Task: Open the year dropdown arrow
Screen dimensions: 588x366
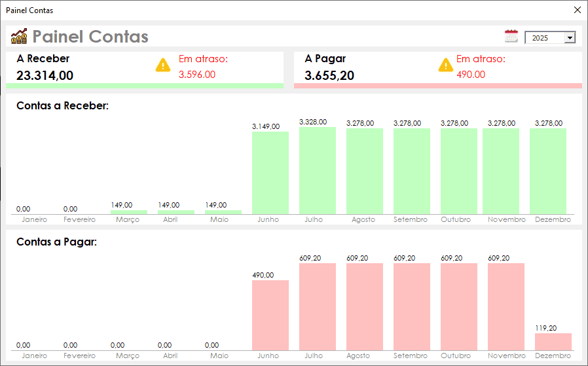Action: 569,38
